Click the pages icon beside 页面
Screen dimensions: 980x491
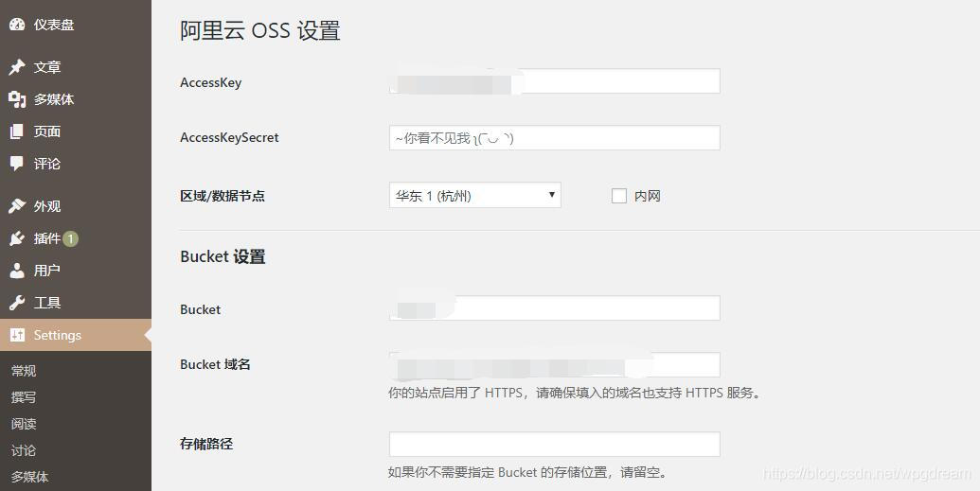(x=17, y=132)
